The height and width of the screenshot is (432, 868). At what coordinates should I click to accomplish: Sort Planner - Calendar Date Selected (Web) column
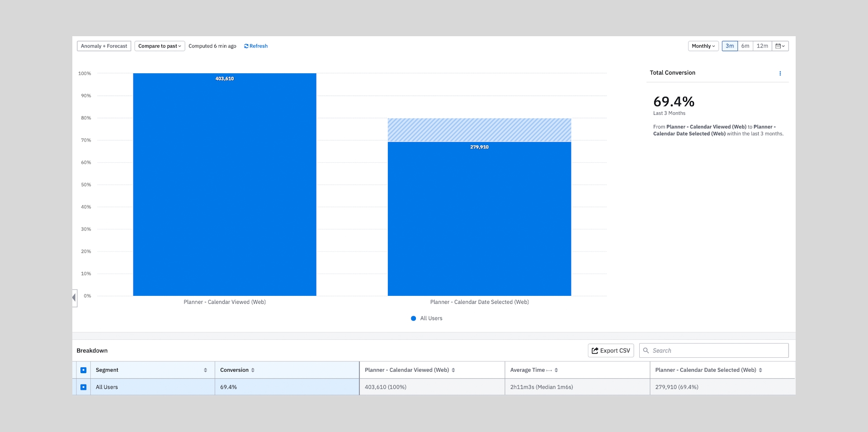[760, 370]
